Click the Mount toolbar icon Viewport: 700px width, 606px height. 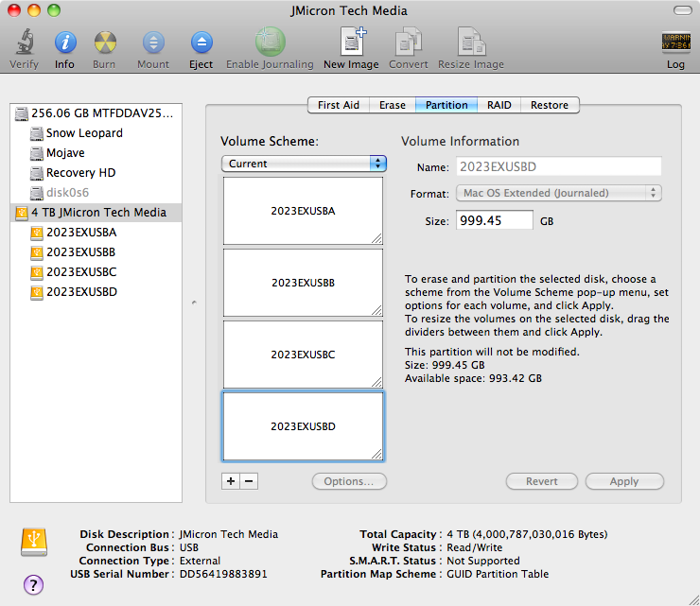(153, 43)
